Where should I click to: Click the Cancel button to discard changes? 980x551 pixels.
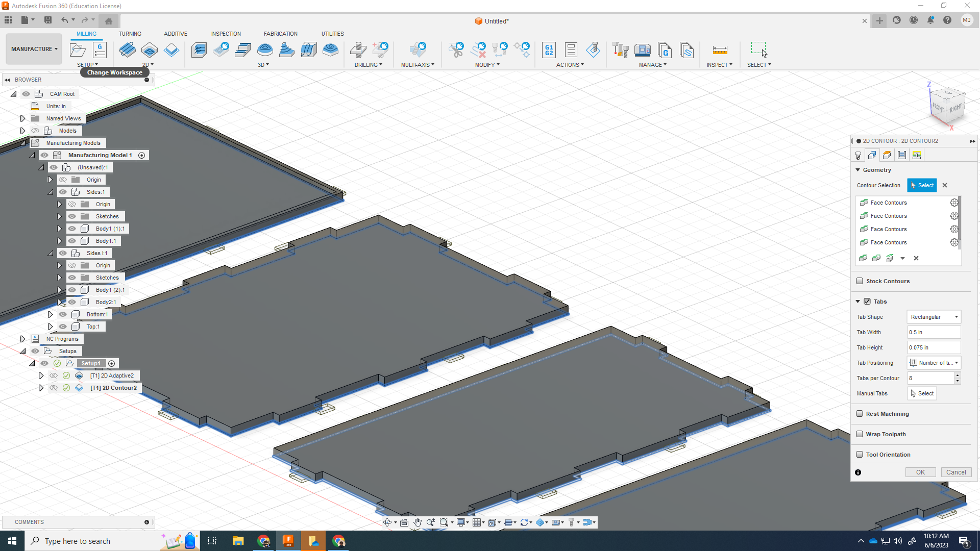pos(955,471)
